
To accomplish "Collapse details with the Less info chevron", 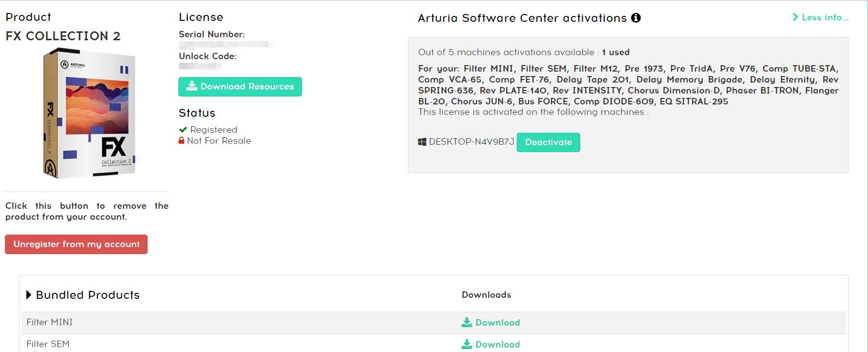I will pyautogui.click(x=795, y=17).
